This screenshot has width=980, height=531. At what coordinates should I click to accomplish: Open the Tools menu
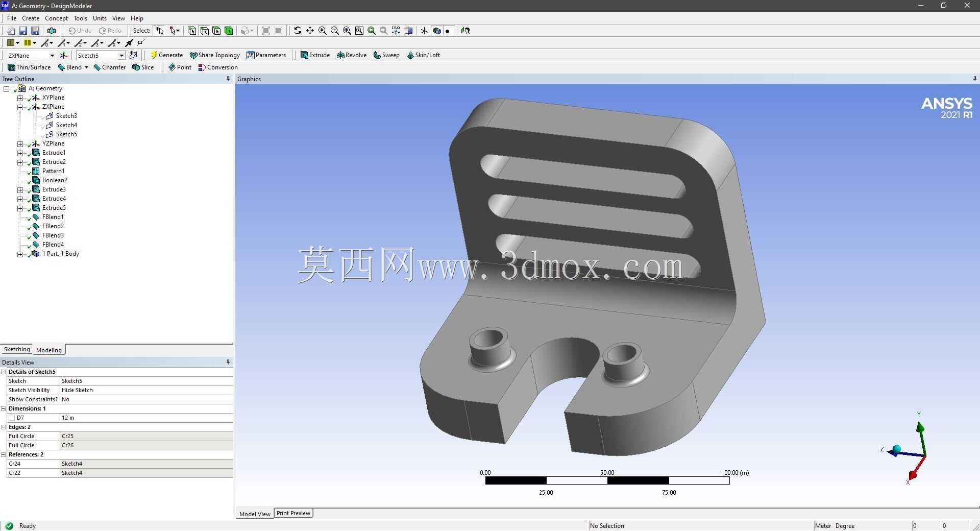[x=80, y=18]
